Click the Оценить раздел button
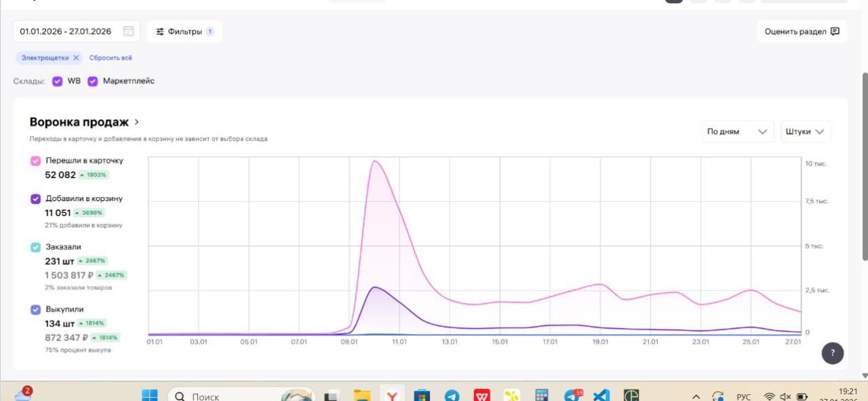The width and height of the screenshot is (868, 401). [x=802, y=31]
